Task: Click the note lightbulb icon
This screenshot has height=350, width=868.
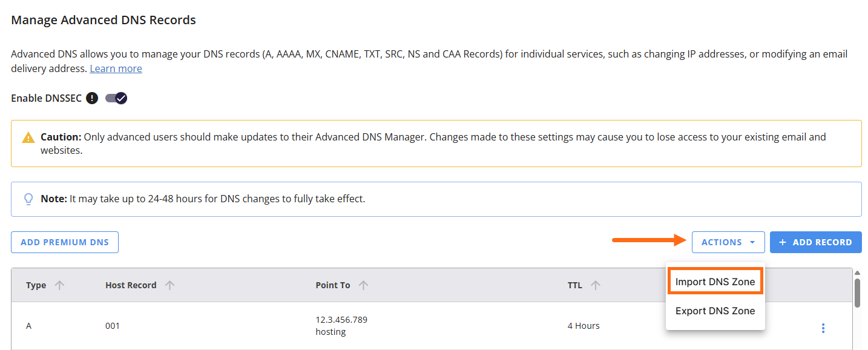Action: click(28, 199)
